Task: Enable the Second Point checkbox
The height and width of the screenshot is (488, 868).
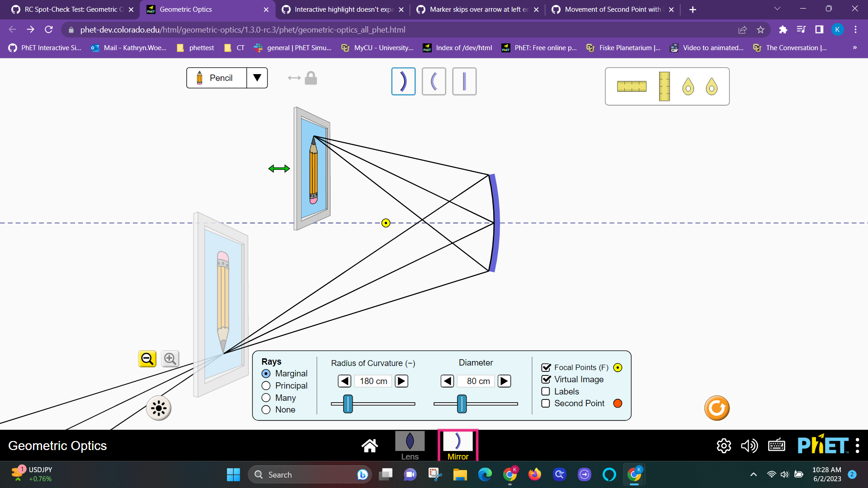Action: [x=546, y=403]
